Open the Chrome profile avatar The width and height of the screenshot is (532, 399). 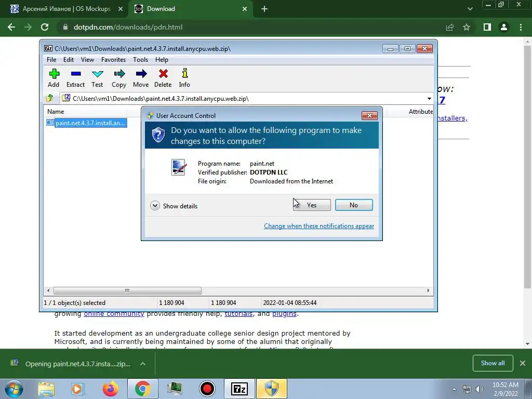click(504, 27)
